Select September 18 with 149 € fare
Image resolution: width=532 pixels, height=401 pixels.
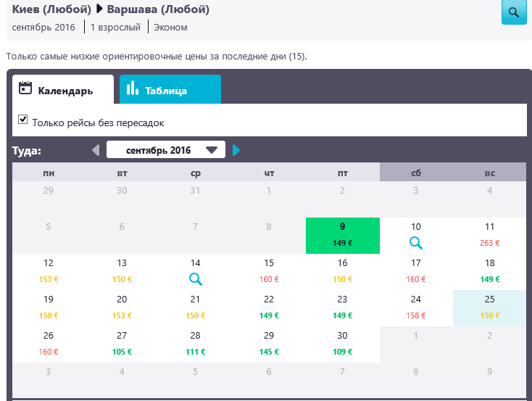pyautogui.click(x=489, y=271)
